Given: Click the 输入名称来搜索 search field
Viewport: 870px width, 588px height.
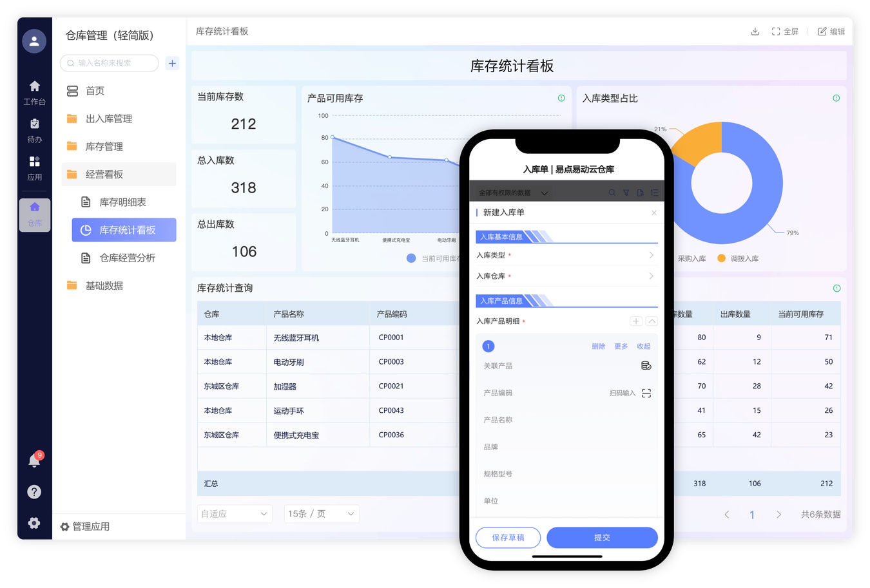Looking at the screenshot, I should [111, 63].
